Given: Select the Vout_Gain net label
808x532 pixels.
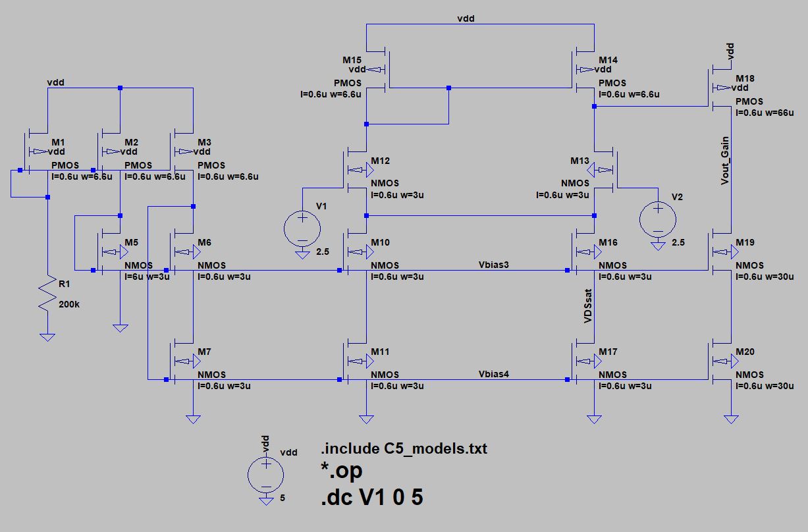Looking at the screenshot, I should click(x=724, y=161).
